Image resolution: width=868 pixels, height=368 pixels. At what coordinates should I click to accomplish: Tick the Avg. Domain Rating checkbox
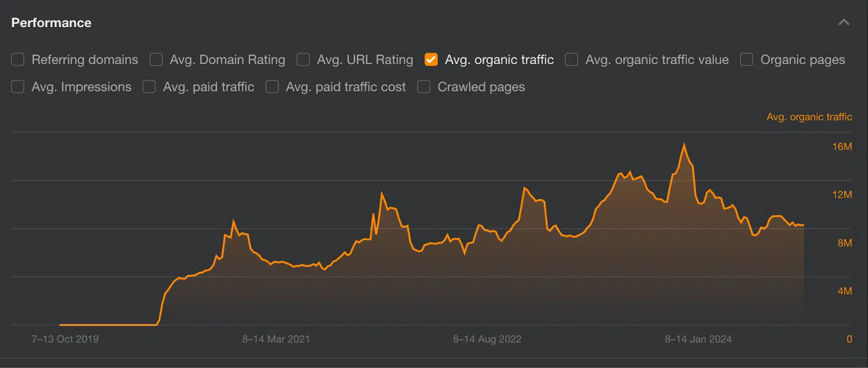(156, 60)
